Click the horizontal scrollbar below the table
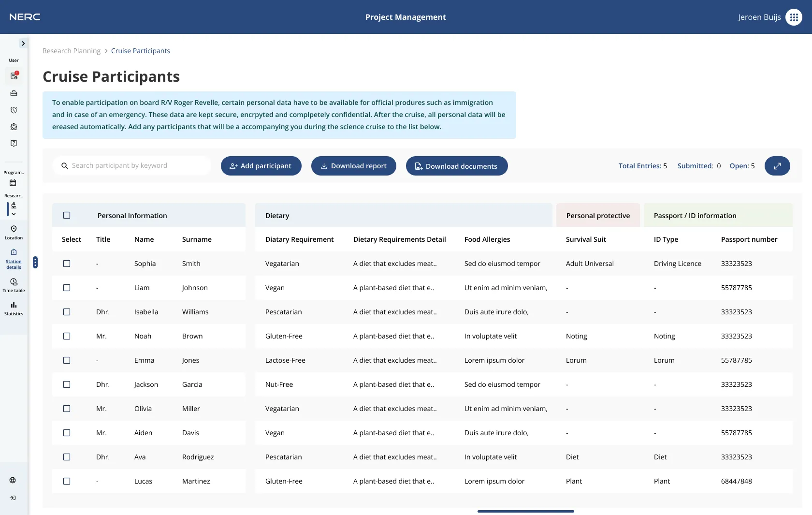Screen dimensions: 812x515 pos(525,511)
